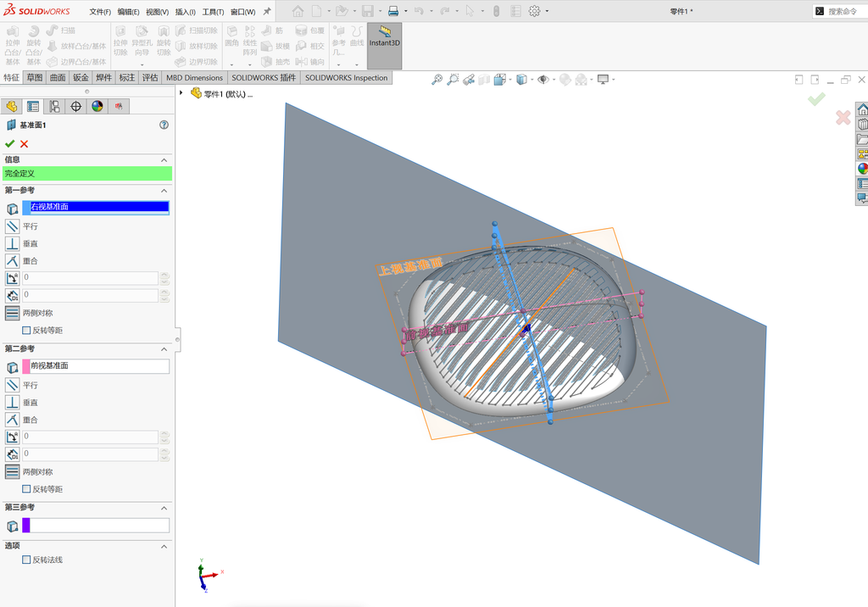Image resolution: width=868 pixels, height=607 pixels.
Task: Open the PropertyManager tab icon
Action: pos(33,106)
